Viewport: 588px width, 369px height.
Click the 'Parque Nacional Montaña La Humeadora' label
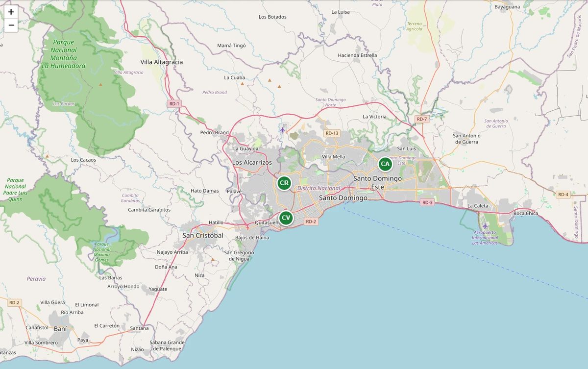pos(64,54)
